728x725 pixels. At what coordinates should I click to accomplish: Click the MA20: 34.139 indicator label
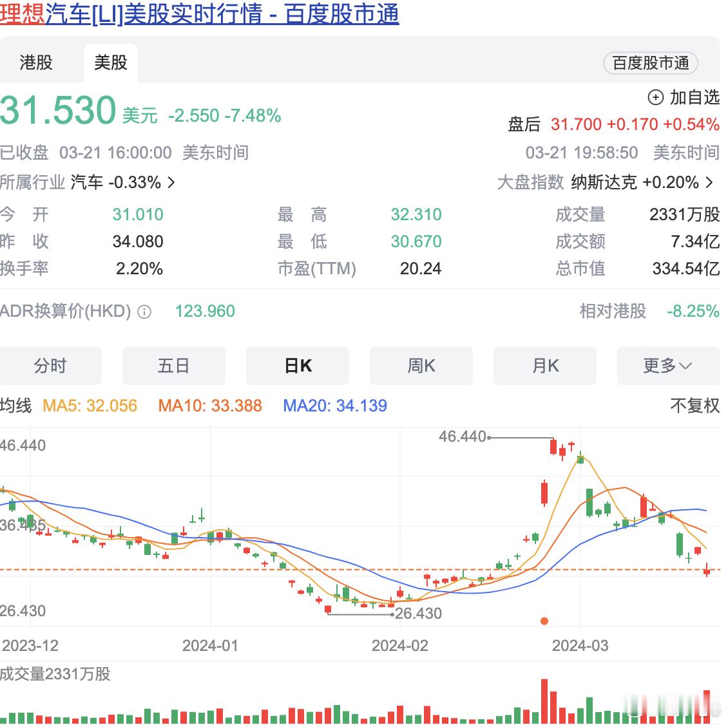click(335, 406)
